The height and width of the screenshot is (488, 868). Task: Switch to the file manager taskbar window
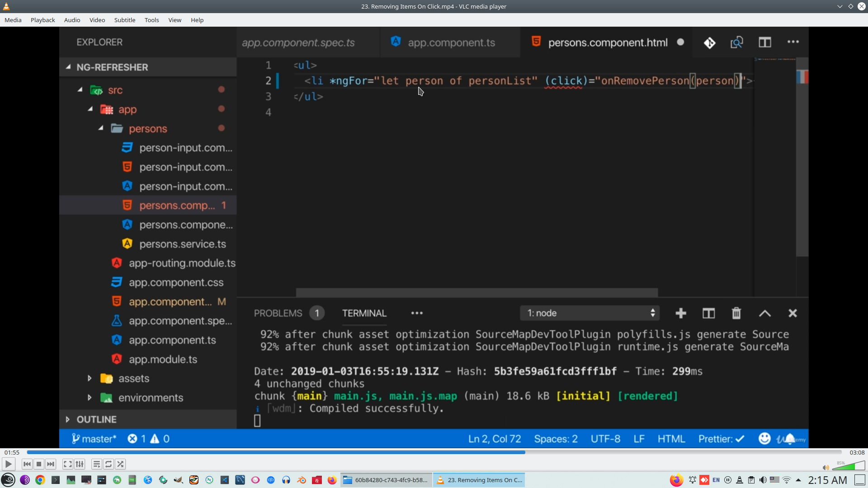click(x=387, y=480)
